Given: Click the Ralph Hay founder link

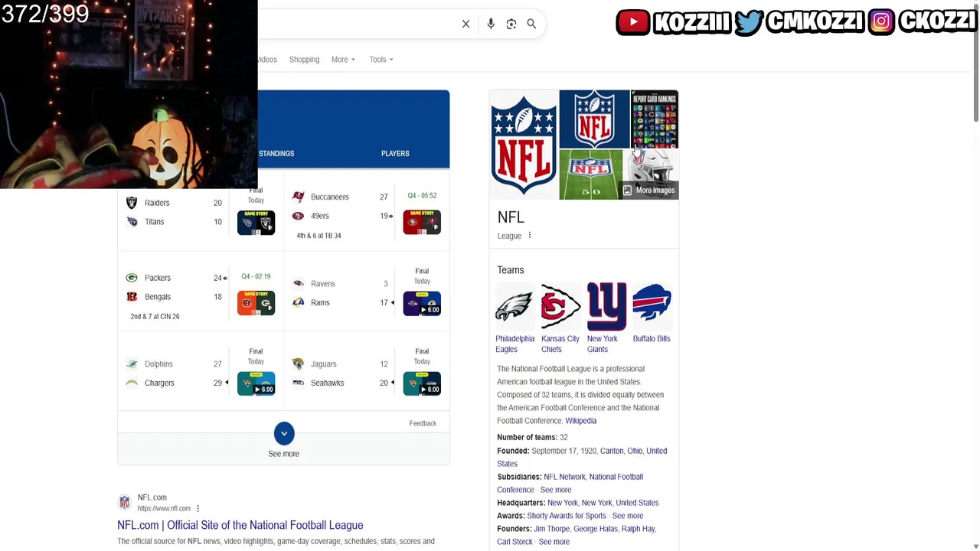Looking at the screenshot, I should (x=638, y=529).
